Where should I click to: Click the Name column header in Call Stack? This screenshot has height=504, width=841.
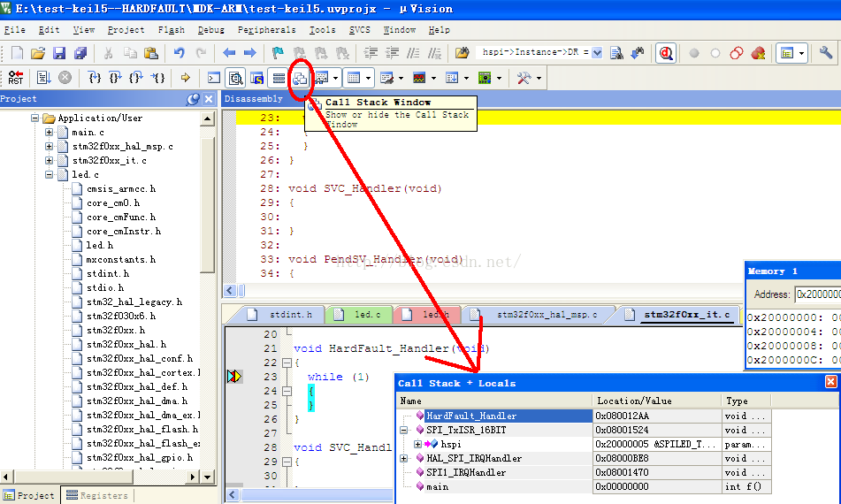[x=494, y=401]
